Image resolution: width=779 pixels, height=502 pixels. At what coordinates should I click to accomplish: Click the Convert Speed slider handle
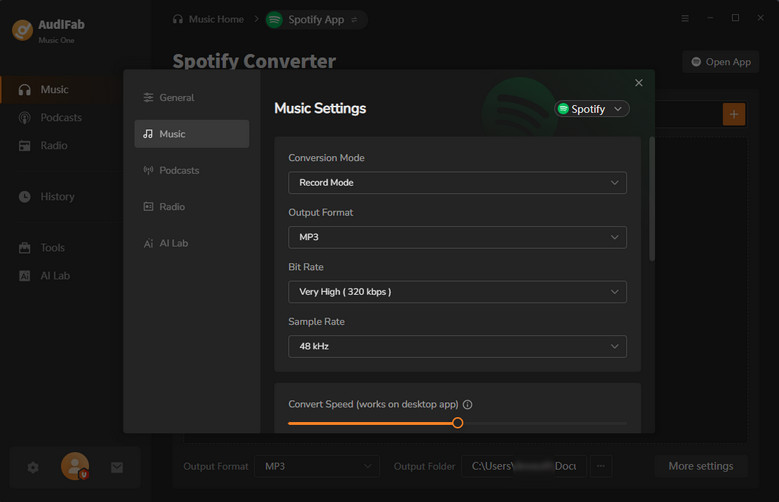coord(458,423)
